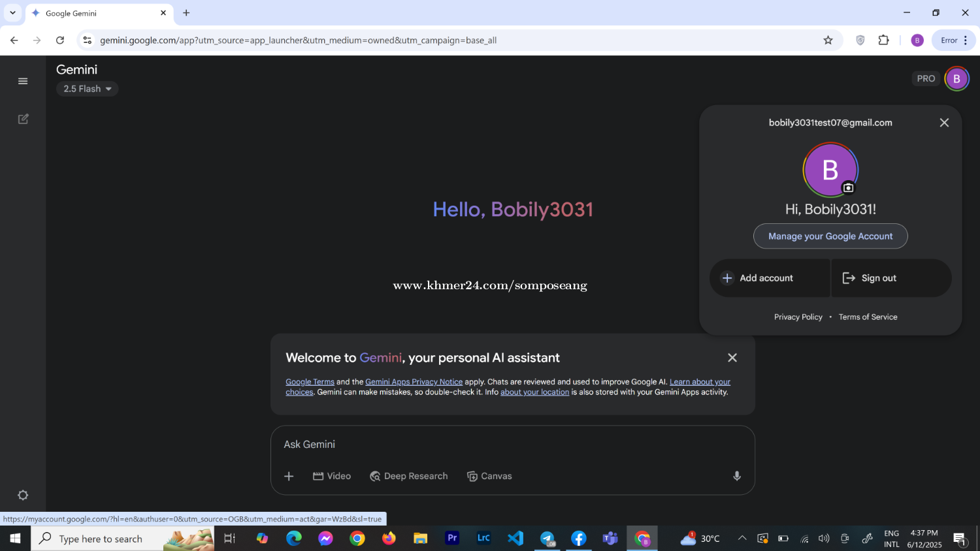Open Settings gear in the Gemini sidebar
This screenshot has width=980, height=551.
click(x=23, y=495)
